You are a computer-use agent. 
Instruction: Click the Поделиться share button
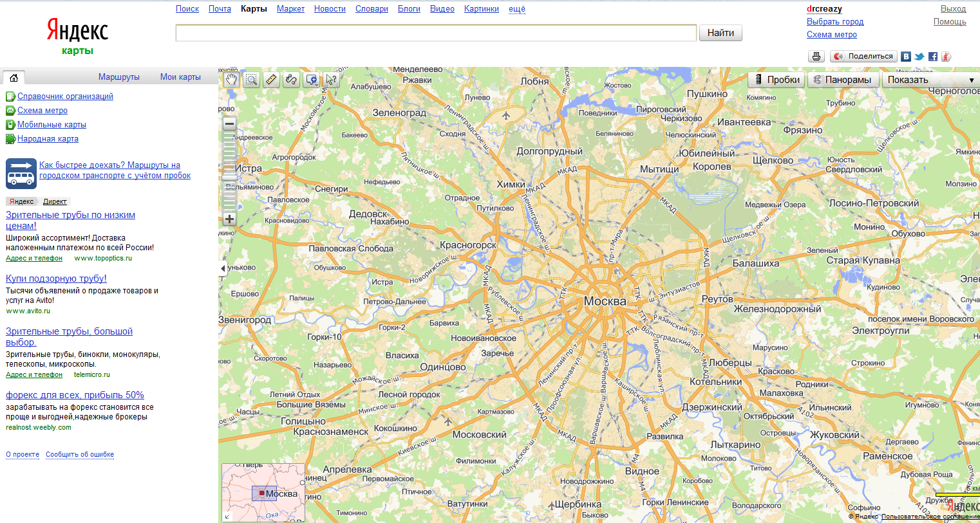coord(863,57)
